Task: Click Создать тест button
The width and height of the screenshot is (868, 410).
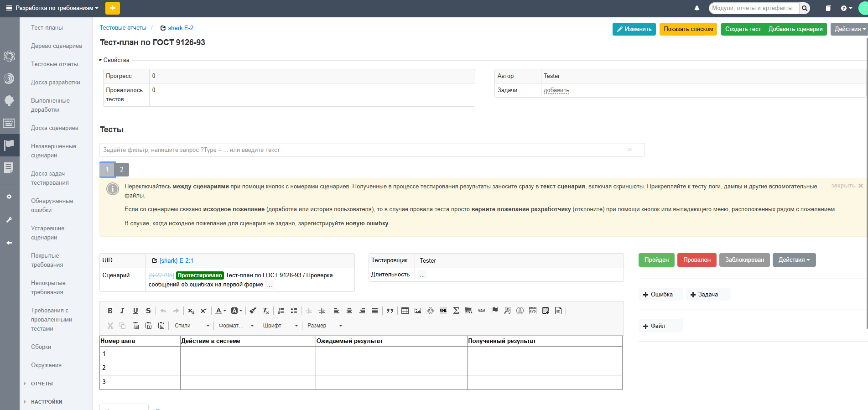Action: pyautogui.click(x=743, y=29)
